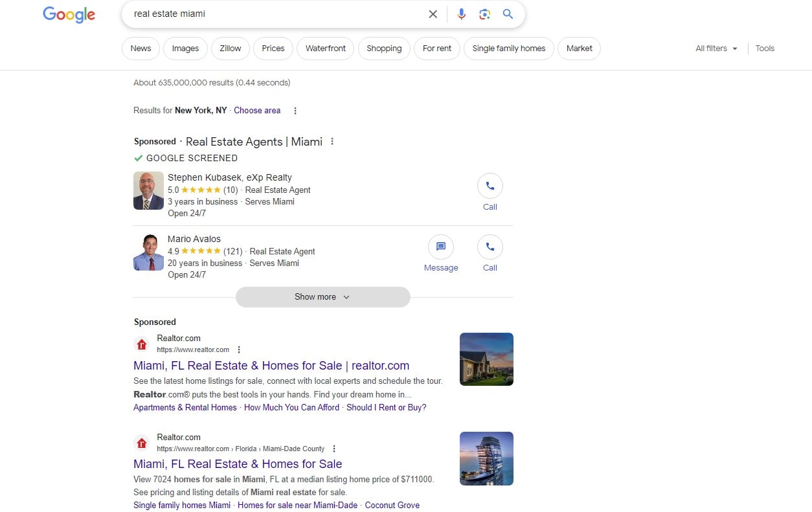Open three-dot menu beside Real Estate Agents Miami
This screenshot has height=512, width=812.
pos(332,142)
